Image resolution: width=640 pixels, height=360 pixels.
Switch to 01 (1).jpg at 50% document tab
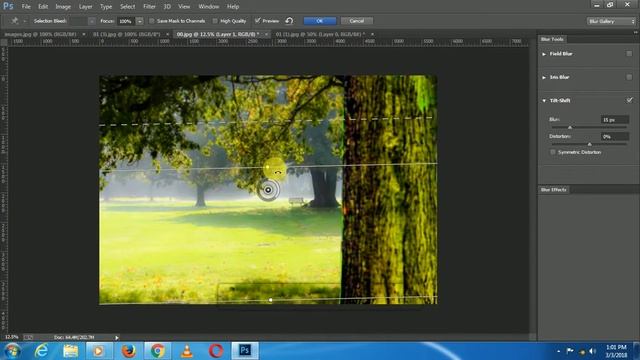pos(320,34)
